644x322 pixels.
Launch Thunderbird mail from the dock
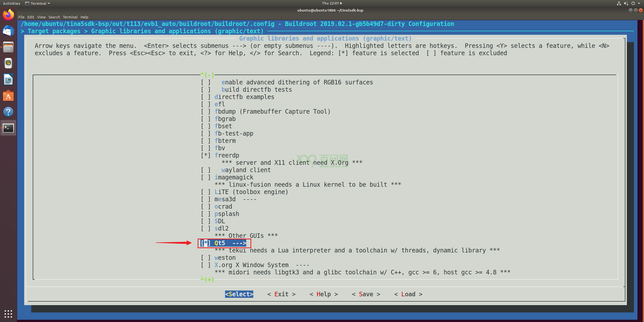(x=8, y=31)
